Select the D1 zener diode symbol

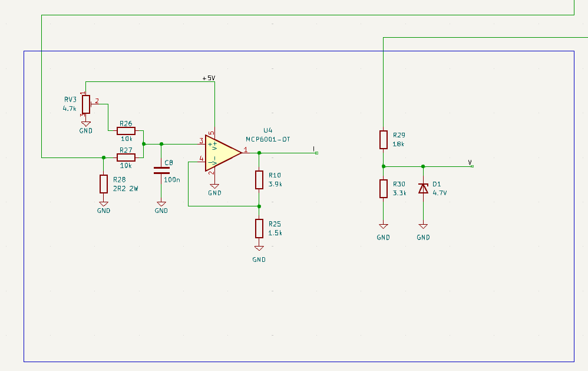[423, 188]
